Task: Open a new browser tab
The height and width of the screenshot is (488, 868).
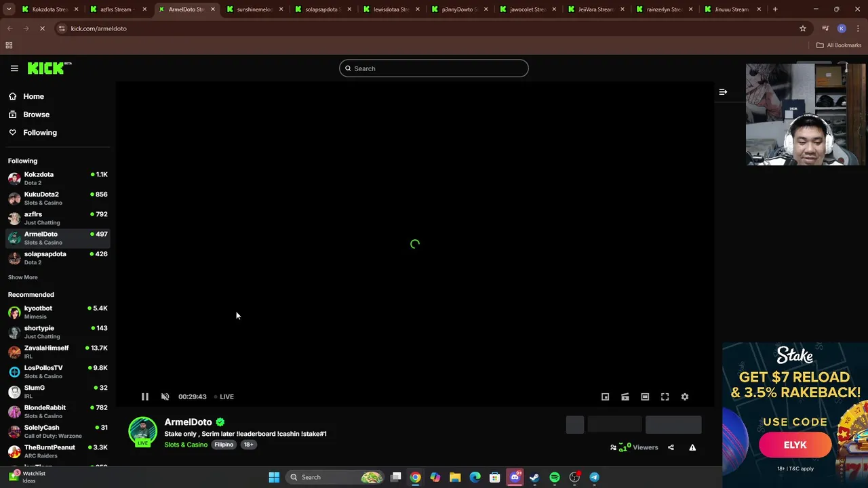Action: (x=775, y=9)
